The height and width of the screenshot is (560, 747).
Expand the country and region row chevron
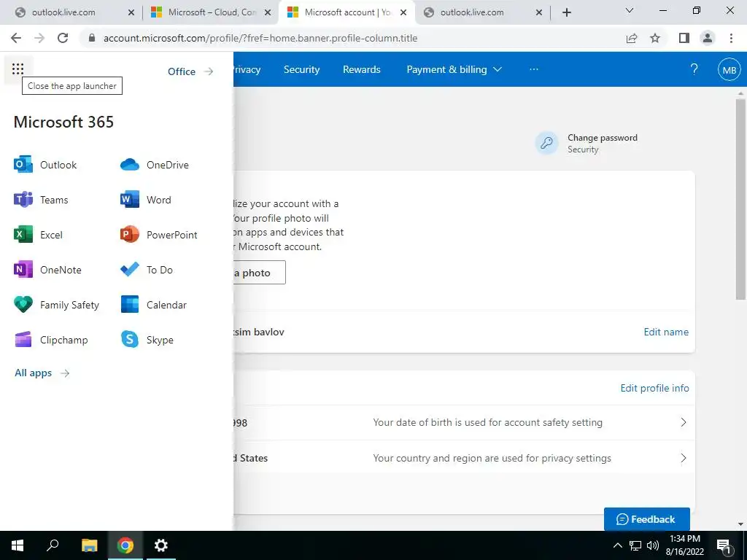683,458
